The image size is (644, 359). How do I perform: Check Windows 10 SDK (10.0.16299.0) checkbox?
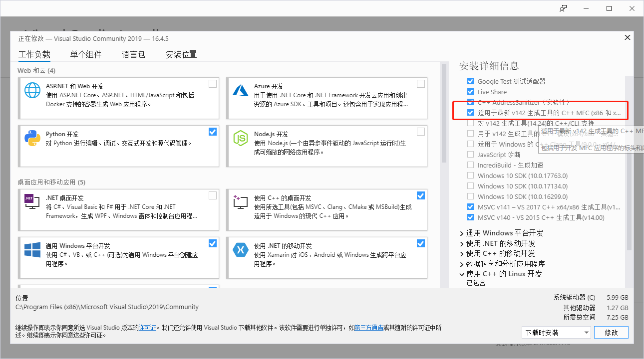coord(470,196)
